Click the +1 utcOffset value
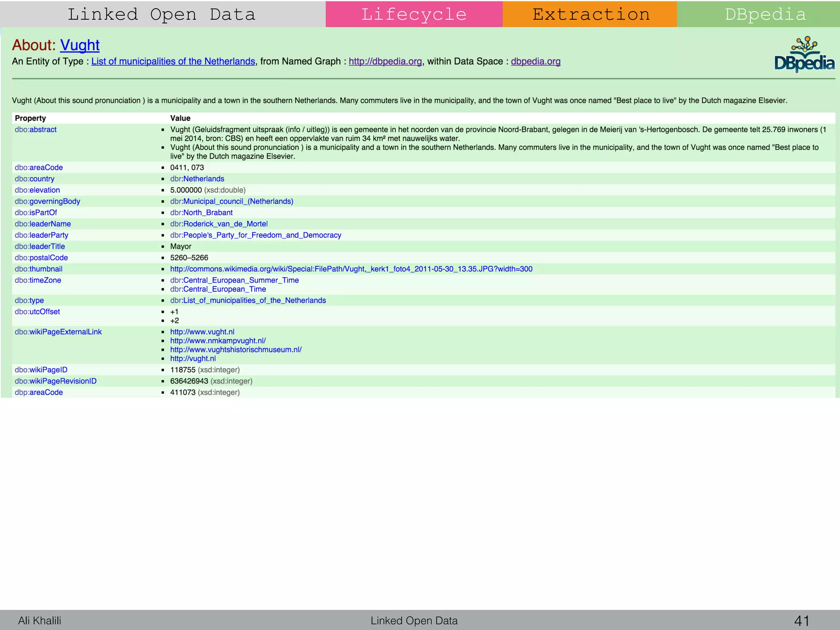The image size is (840, 630). 174,312
